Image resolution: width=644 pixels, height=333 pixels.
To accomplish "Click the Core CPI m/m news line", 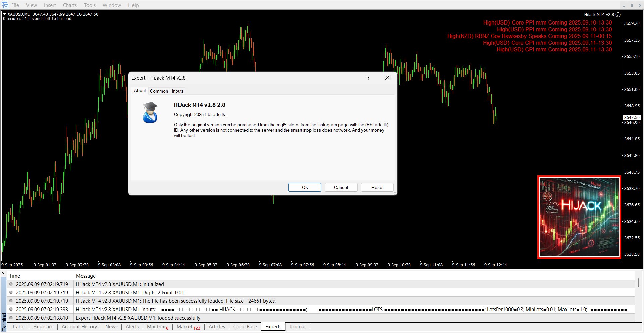I will pyautogui.click(x=547, y=43).
